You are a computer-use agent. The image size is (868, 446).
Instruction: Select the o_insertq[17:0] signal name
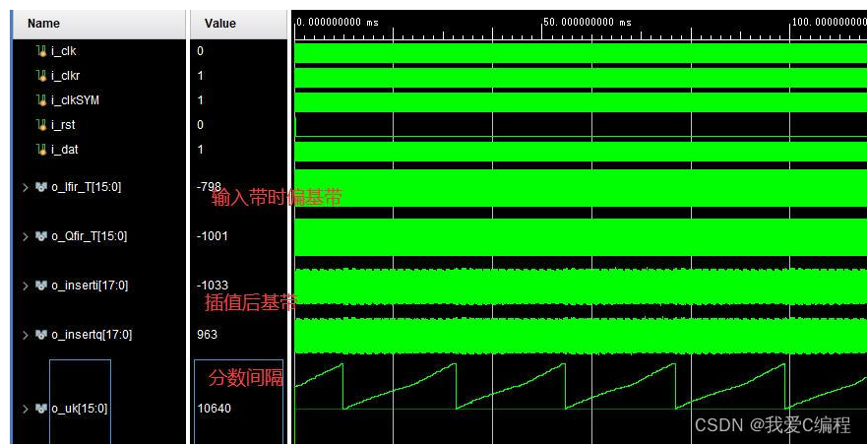click(x=91, y=335)
